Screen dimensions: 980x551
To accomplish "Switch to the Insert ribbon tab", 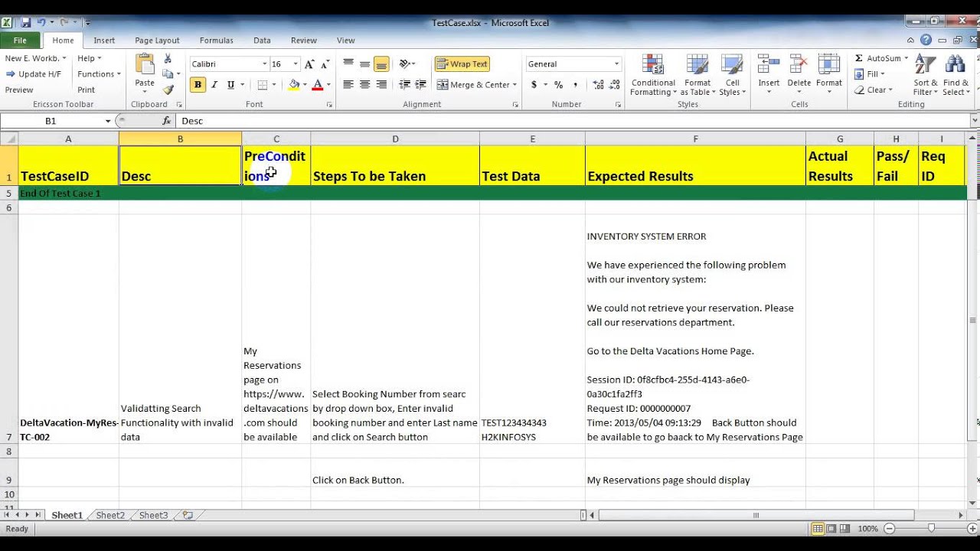I will click(x=104, y=41).
